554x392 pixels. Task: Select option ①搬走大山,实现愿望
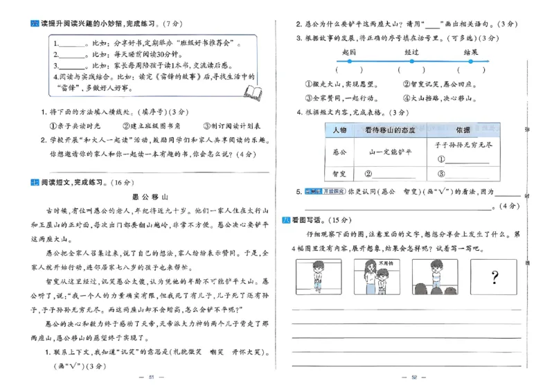click(x=341, y=84)
